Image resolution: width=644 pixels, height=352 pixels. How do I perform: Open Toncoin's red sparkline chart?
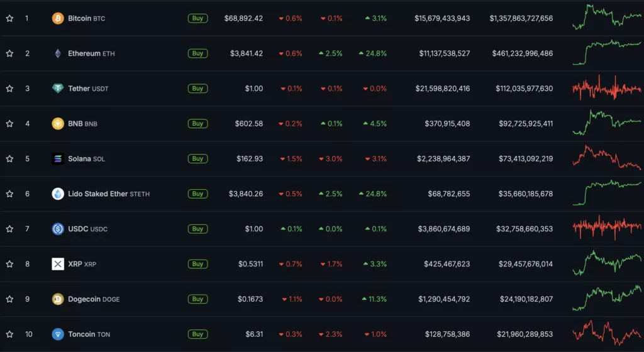point(607,333)
